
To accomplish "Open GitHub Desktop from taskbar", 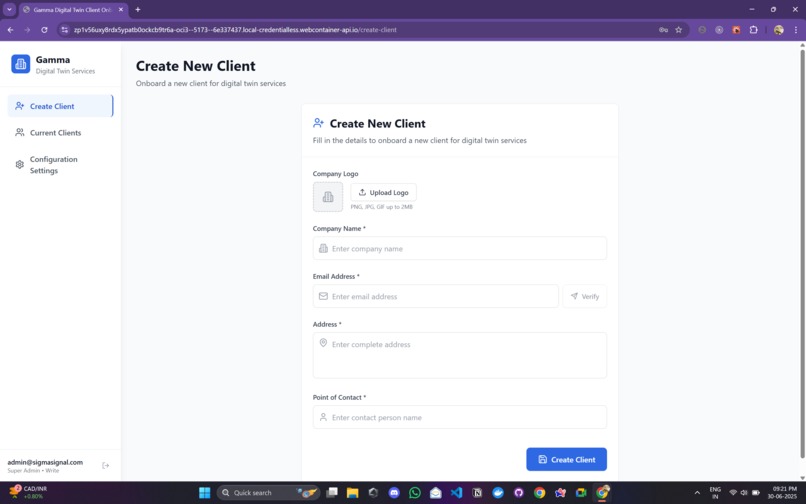I will 519,493.
